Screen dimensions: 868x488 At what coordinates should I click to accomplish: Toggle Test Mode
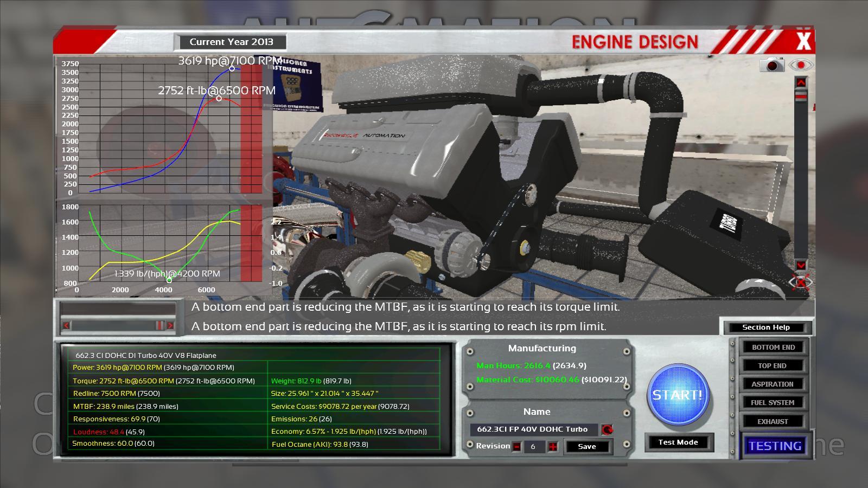click(678, 442)
